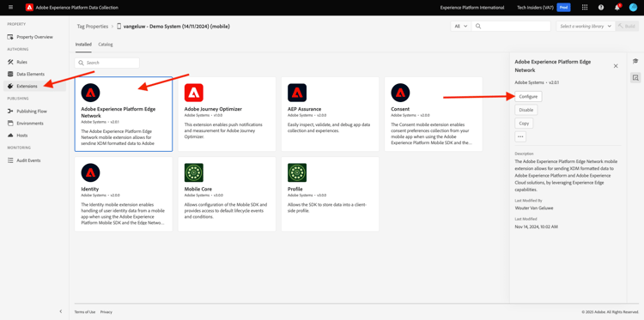Open the more options ellipsis button
Image resolution: width=644 pixels, height=320 pixels.
(520, 136)
